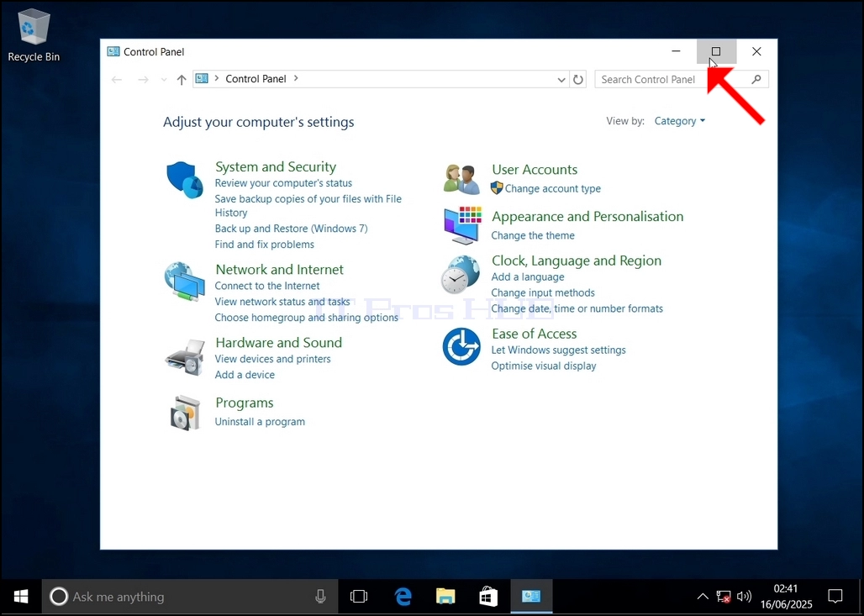Expand the chevron after Control Panel breadcrumb
This screenshot has width=864, height=616.
pyautogui.click(x=296, y=78)
